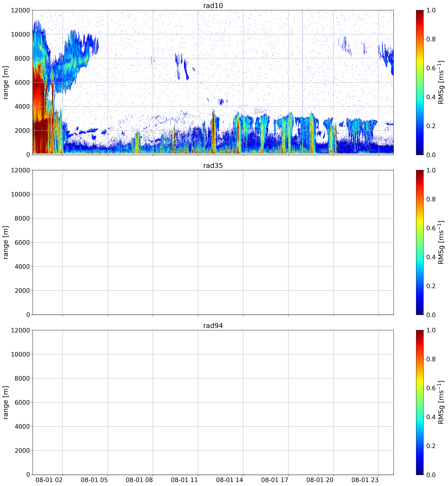The width and height of the screenshot is (448, 486).
Task: Select the 'range [m]' label of rad94 panel
Action: coord(6,402)
